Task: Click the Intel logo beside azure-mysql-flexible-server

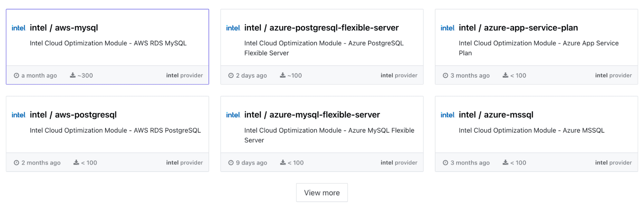Action: pos(233,115)
